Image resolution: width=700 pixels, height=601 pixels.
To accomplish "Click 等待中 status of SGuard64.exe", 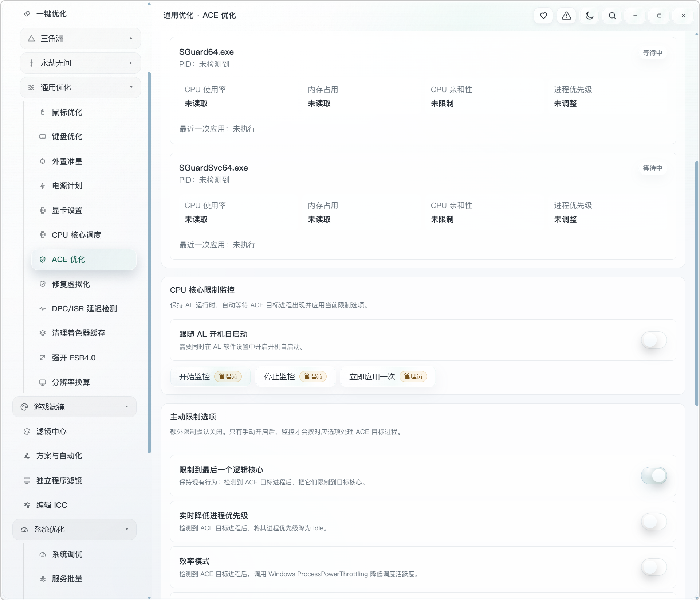I will (x=652, y=53).
